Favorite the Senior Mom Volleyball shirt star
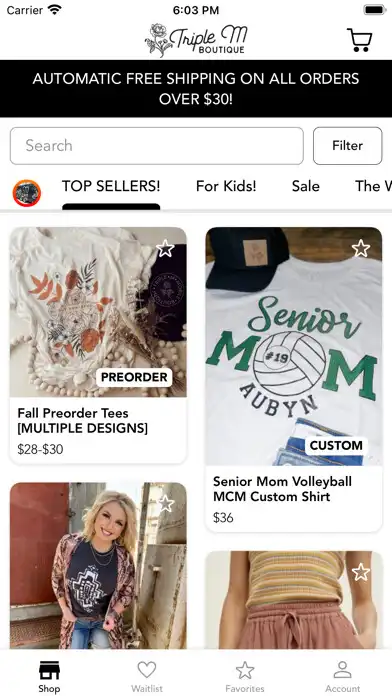 pos(360,249)
